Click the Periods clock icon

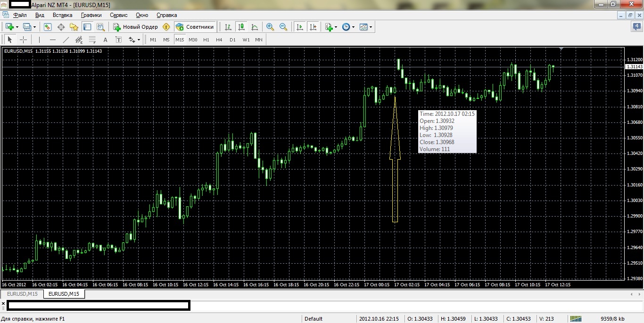click(346, 27)
